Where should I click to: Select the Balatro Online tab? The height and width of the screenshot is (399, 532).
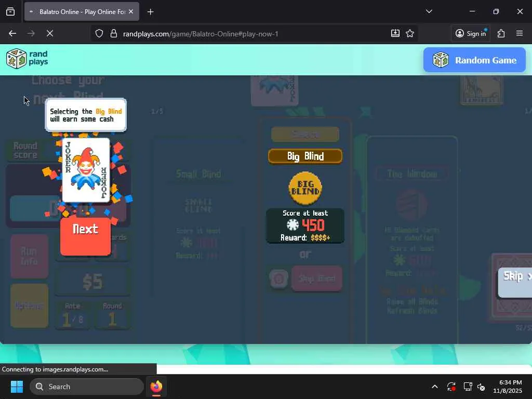tap(82, 12)
